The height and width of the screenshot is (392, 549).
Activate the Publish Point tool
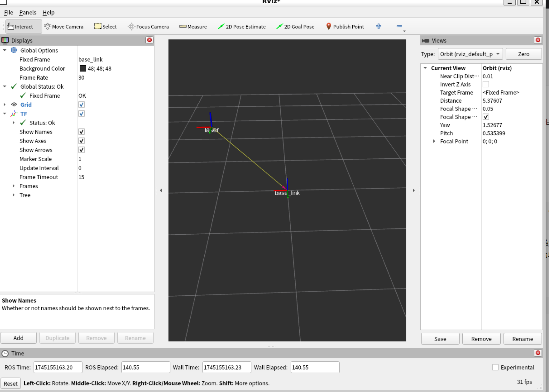(345, 27)
